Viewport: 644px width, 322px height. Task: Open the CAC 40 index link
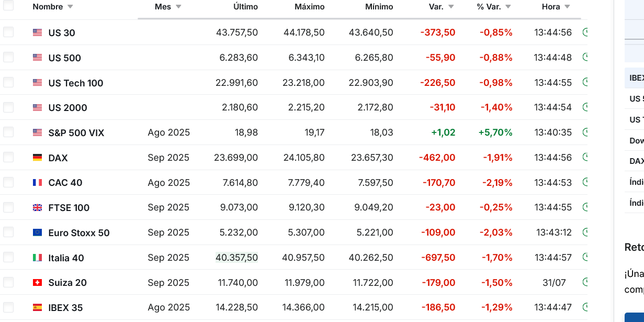[65, 183]
